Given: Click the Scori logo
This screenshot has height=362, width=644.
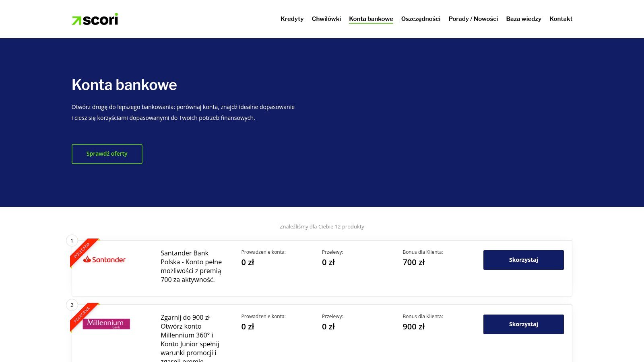Looking at the screenshot, I should (95, 19).
